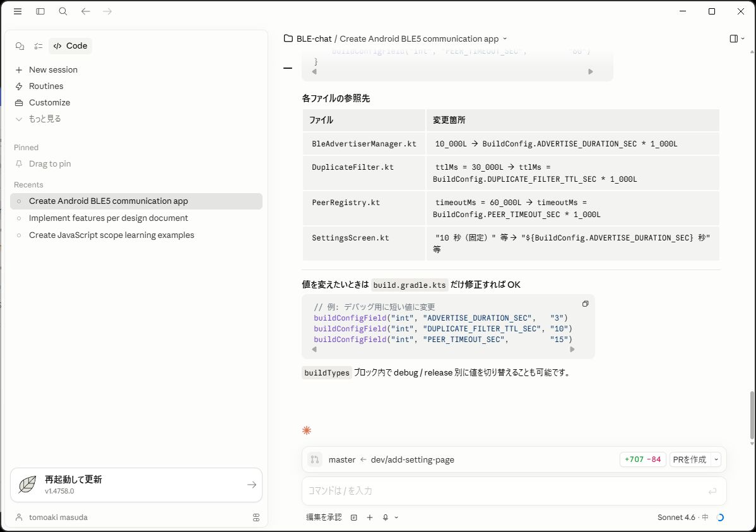756x532 pixels.
Task: Open the session title dropdown chevron
Action: (x=505, y=39)
